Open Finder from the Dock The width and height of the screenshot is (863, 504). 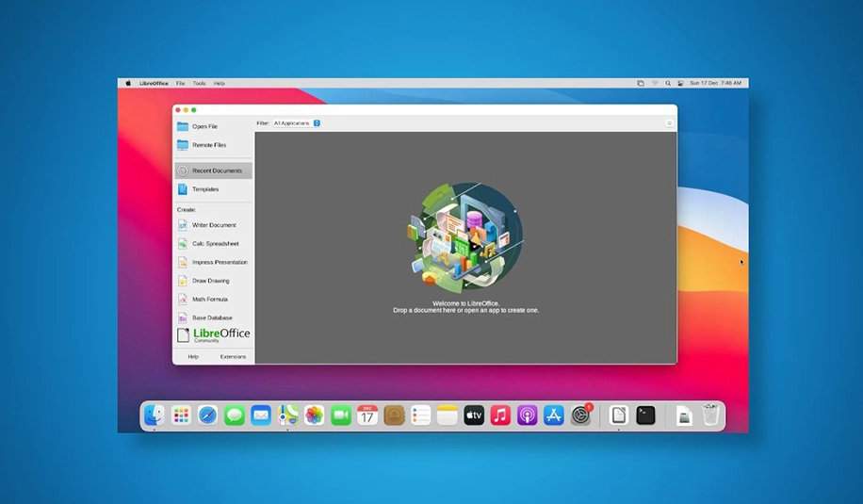(155, 415)
